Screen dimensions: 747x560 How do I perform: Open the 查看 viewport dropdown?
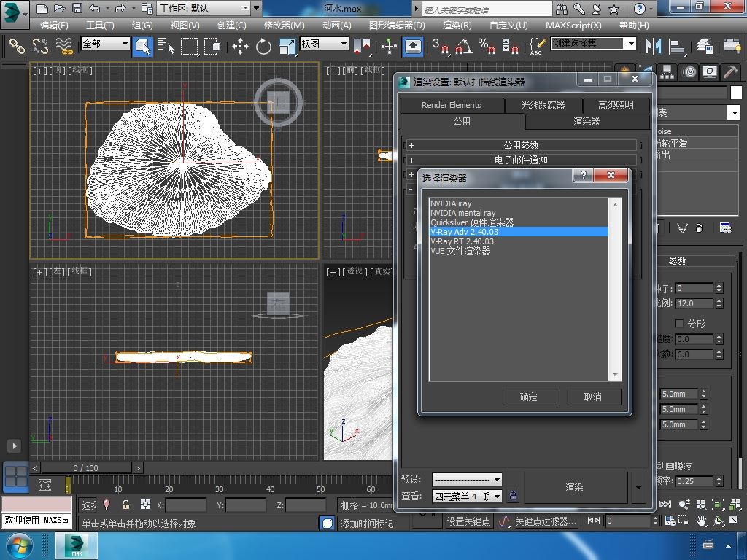pyautogui.click(x=467, y=496)
